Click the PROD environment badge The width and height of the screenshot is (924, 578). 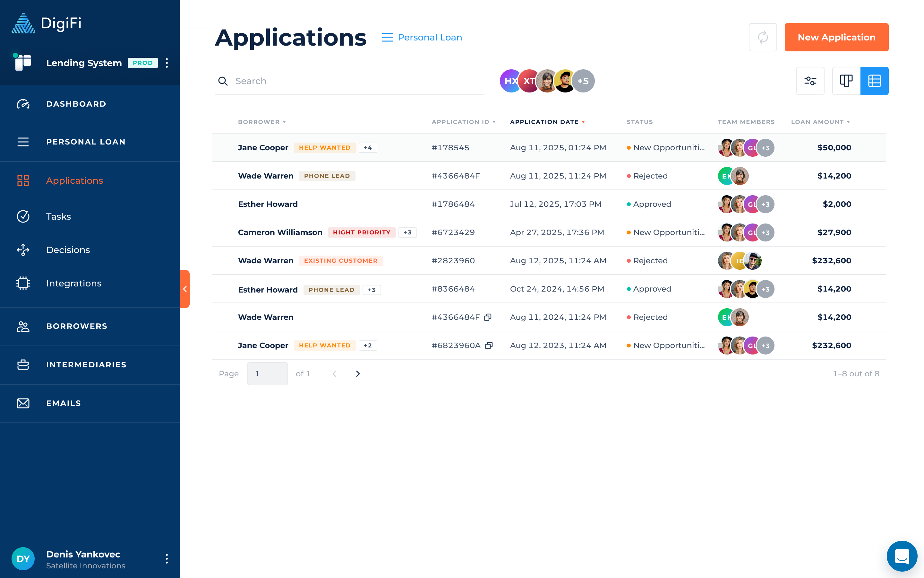click(142, 63)
